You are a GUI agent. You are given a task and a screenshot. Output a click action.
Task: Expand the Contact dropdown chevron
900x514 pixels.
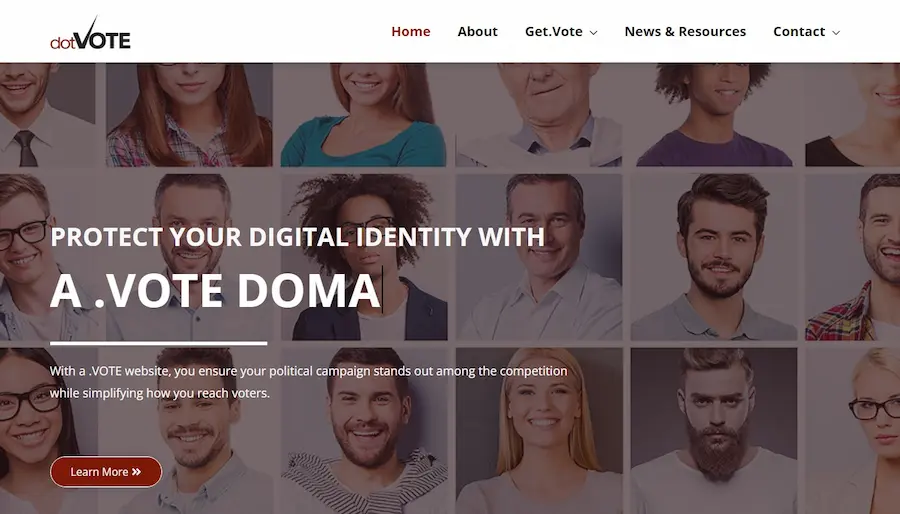(x=836, y=33)
